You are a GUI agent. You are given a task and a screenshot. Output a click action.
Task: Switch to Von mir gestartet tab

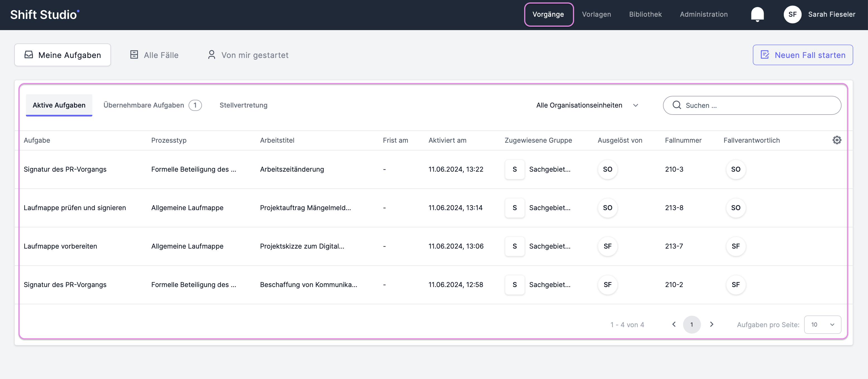click(248, 55)
